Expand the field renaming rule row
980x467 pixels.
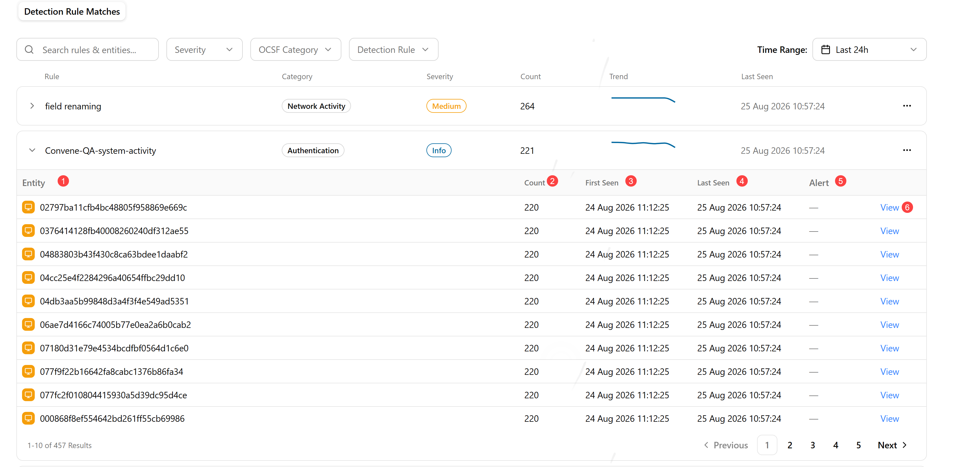coord(32,106)
